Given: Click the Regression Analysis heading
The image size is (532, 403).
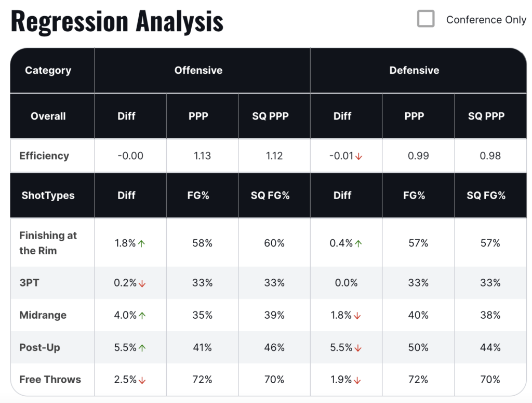Looking at the screenshot, I should tap(117, 21).
